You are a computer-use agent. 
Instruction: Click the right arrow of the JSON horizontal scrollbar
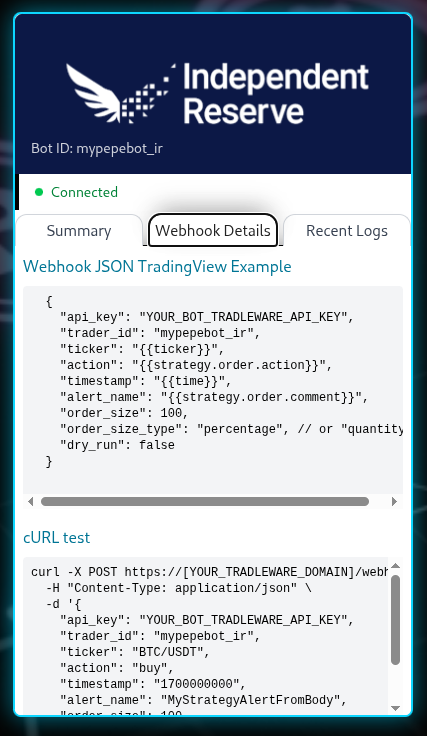coord(395,501)
